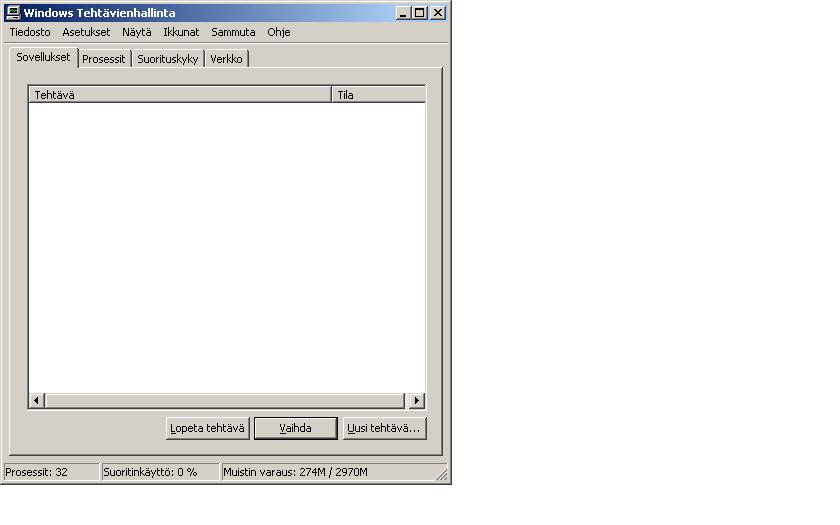Minimize the Tehtävienhallinta window
The width and height of the screenshot is (840, 525).
tap(403, 13)
